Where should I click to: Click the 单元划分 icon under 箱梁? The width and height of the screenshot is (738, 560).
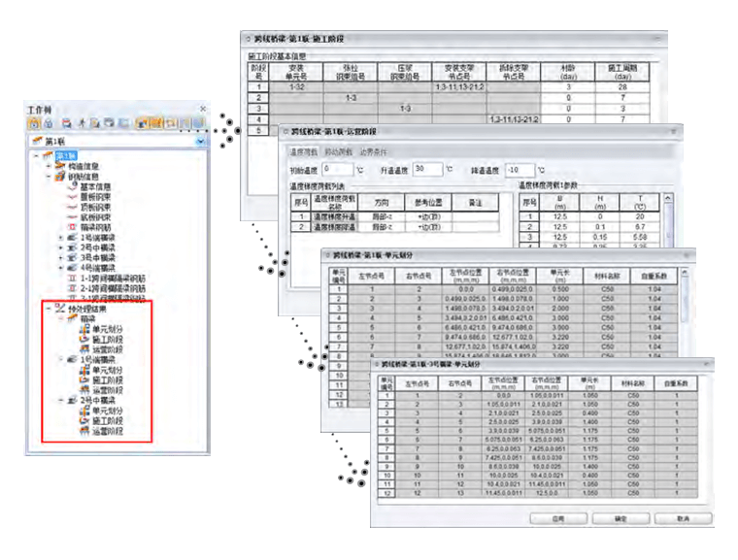(84, 329)
